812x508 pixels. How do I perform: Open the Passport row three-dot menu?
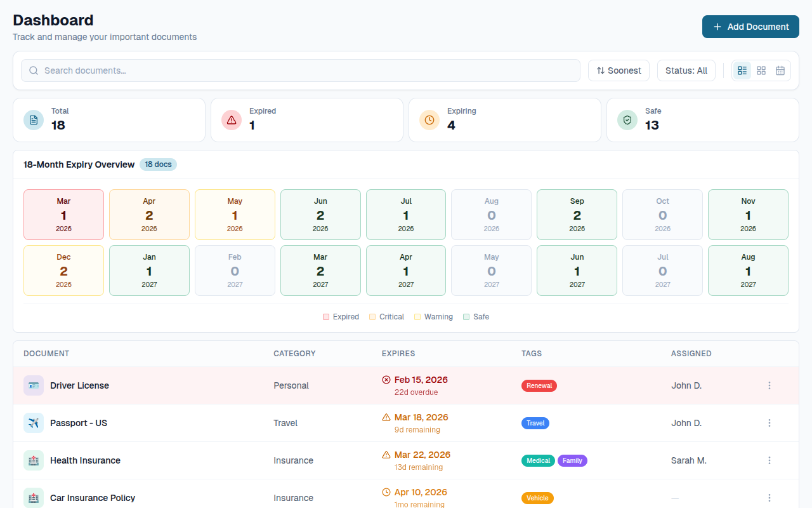769,422
